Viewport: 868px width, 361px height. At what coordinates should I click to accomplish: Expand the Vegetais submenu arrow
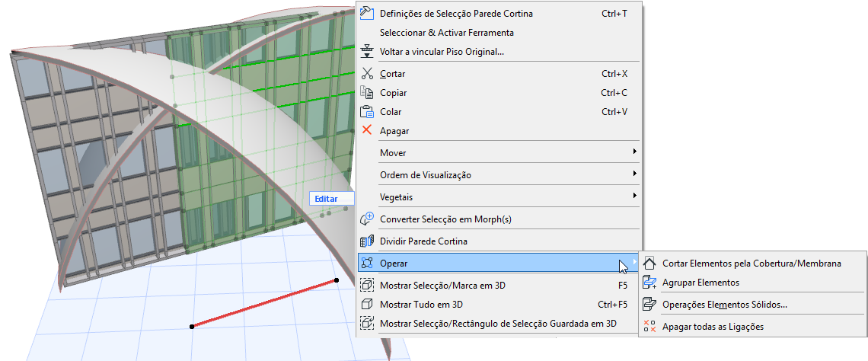[x=634, y=196]
